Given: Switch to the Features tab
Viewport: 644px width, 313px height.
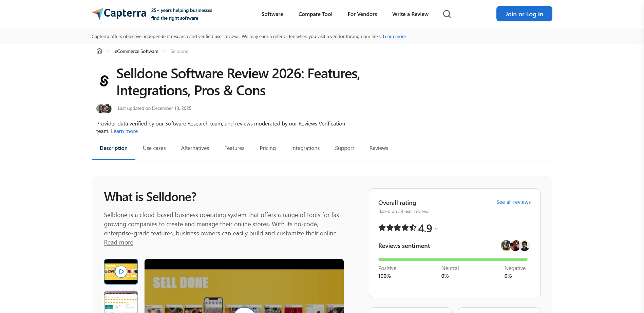Looking at the screenshot, I should [234, 148].
